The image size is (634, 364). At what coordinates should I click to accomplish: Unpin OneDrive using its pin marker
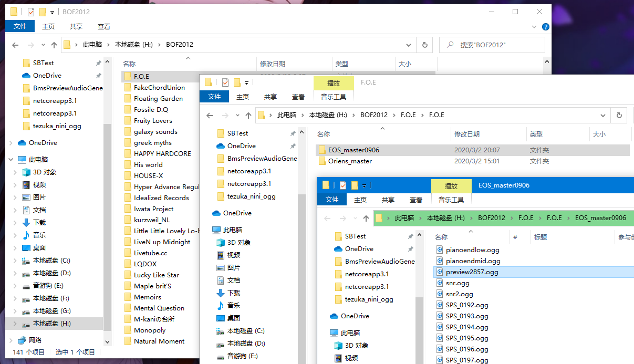coord(98,75)
